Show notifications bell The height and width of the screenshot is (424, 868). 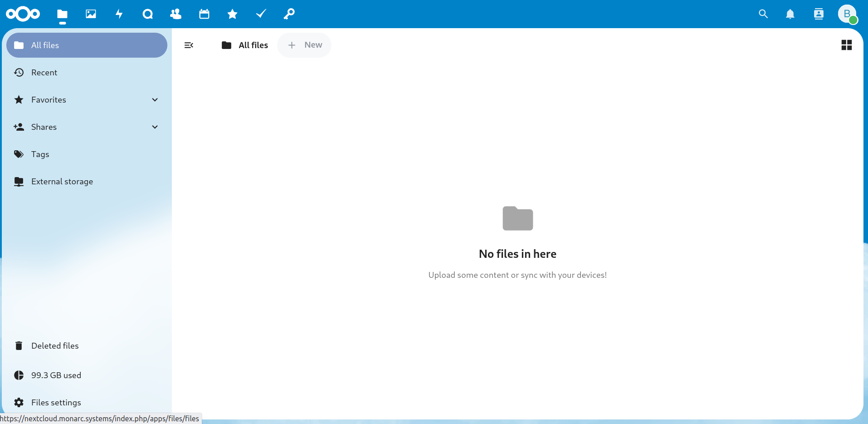click(790, 14)
